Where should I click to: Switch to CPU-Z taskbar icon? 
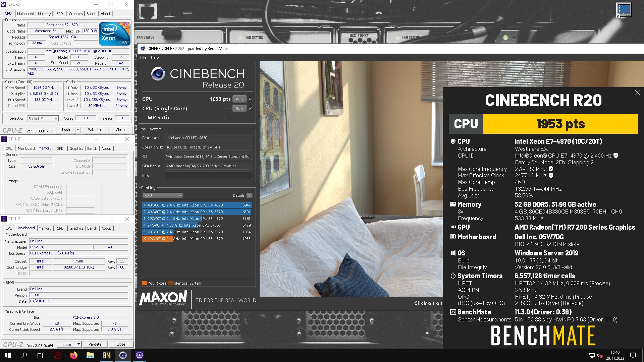pyautogui.click(x=139, y=355)
